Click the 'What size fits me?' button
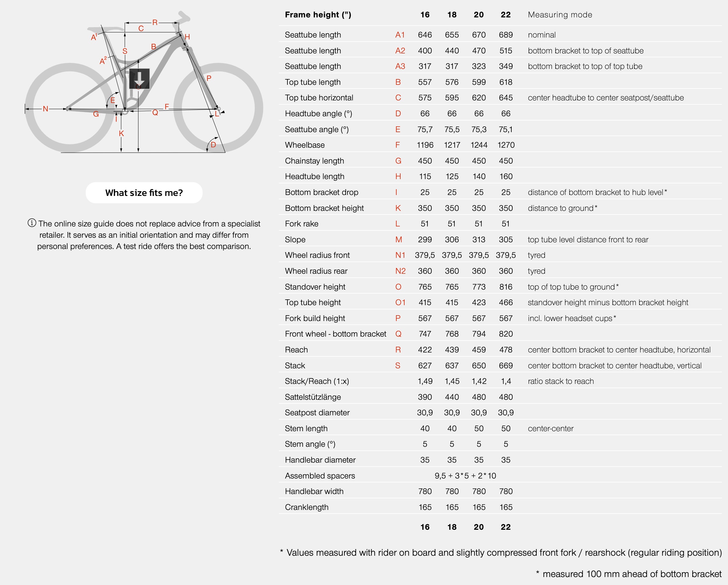This screenshot has width=728, height=585. (144, 193)
